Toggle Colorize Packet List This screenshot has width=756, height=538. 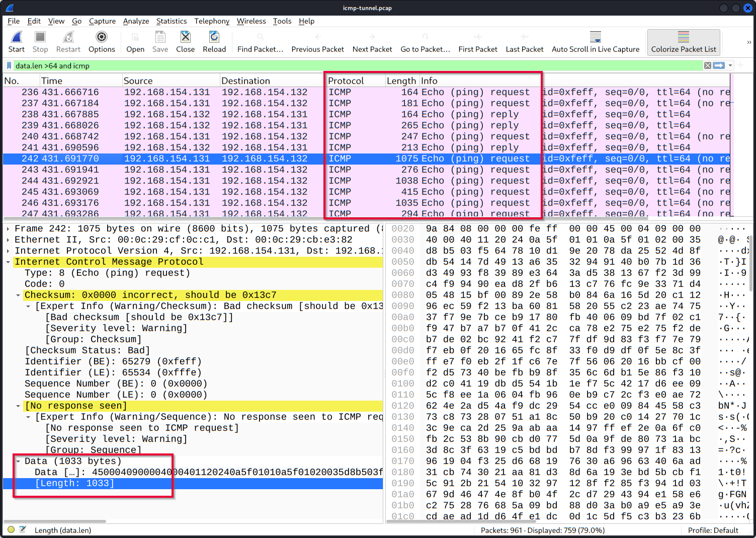[683, 42]
